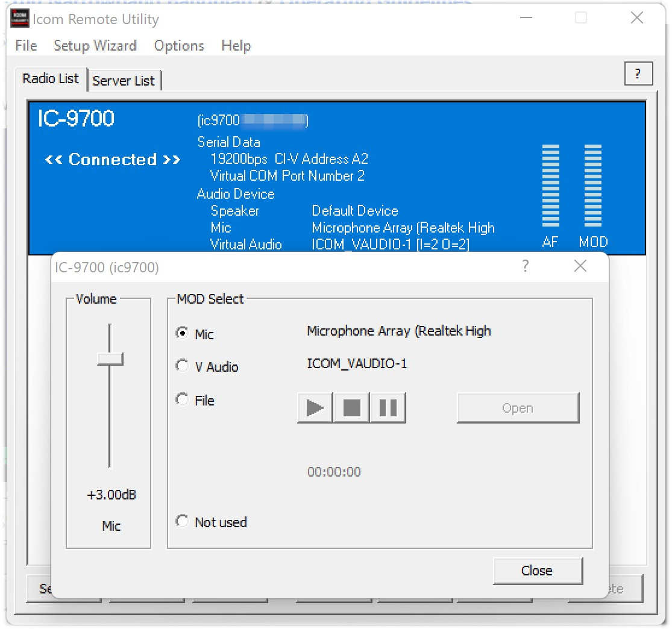Click 'ICOM_VAUDIO-1 [I=2 O=2]' in radio list

point(391,244)
